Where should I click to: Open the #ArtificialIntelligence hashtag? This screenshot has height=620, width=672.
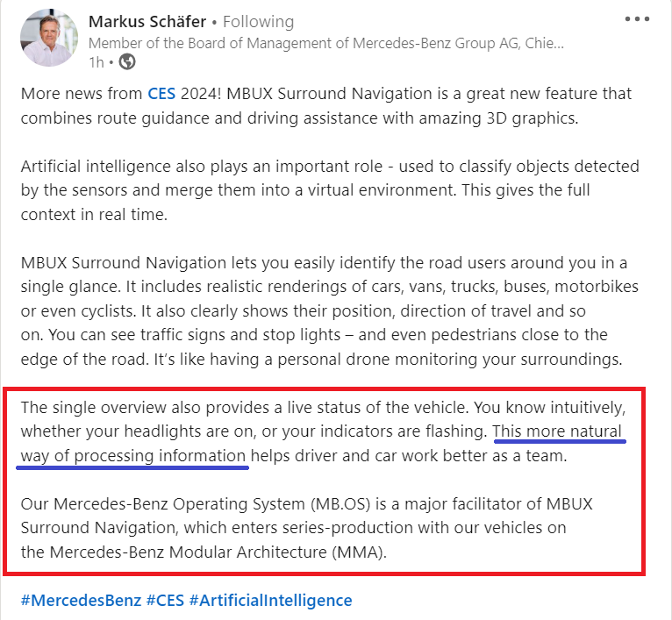[270, 601]
